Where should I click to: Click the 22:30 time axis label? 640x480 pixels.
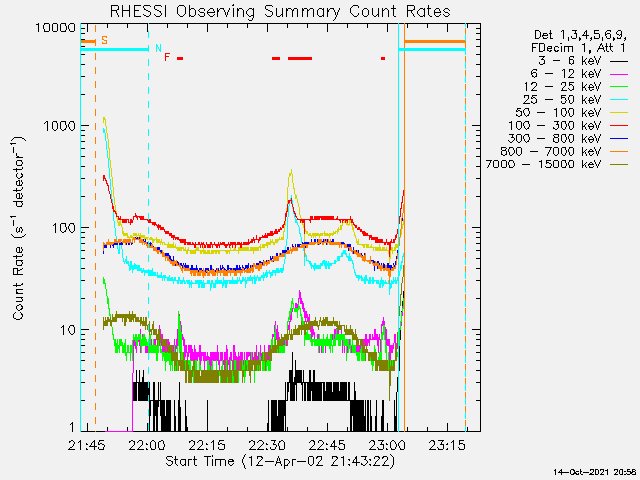click(x=268, y=445)
